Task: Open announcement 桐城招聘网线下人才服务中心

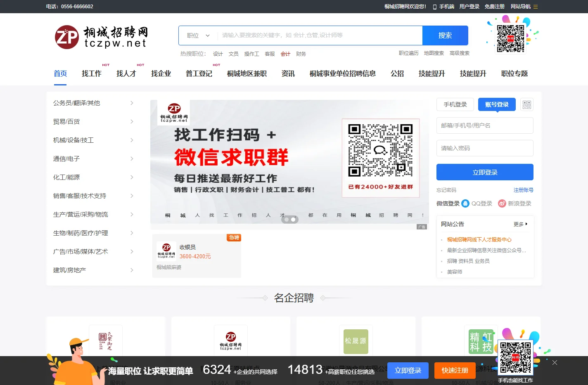Action: pos(479,240)
